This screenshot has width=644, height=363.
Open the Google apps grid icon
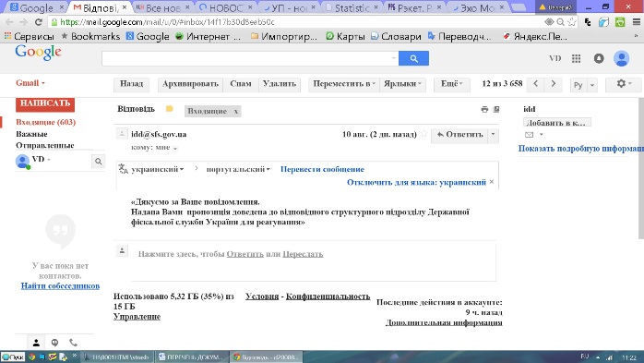[577, 58]
